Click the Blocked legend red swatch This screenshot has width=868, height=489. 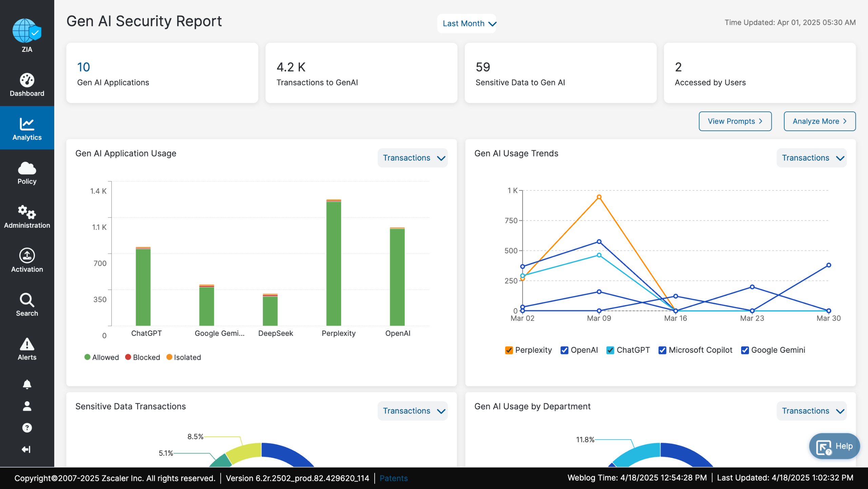[x=128, y=357]
